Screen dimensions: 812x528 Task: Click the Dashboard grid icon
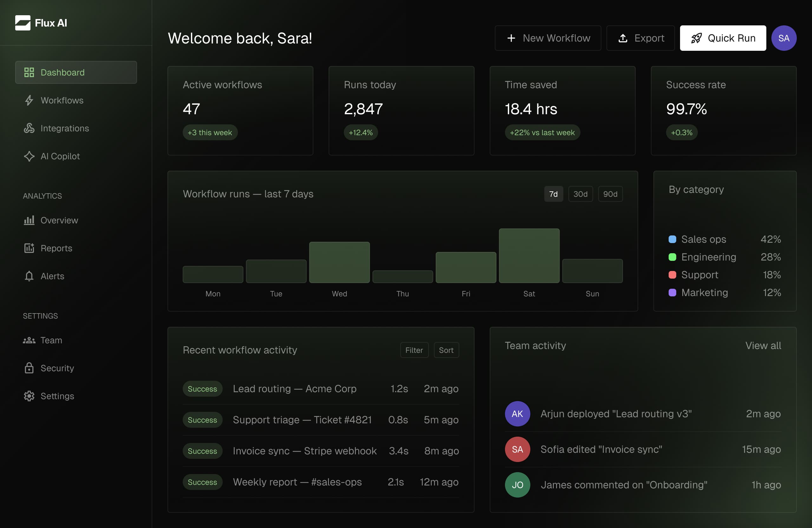[29, 72]
